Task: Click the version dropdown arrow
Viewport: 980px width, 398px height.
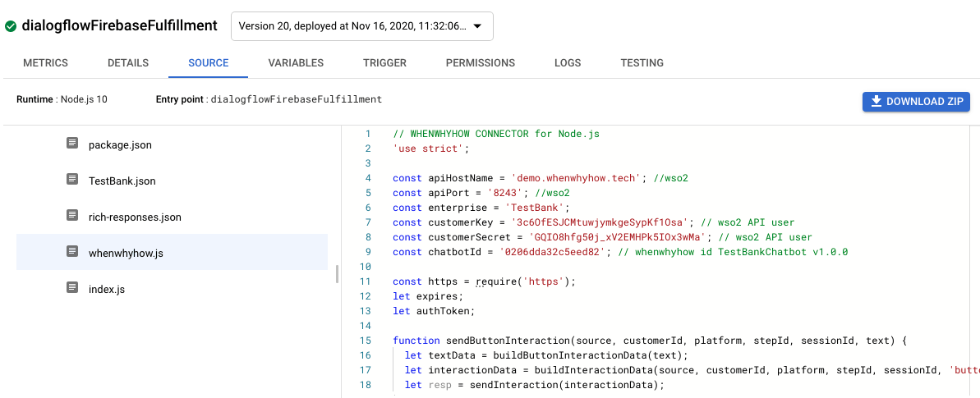Action: (477, 26)
